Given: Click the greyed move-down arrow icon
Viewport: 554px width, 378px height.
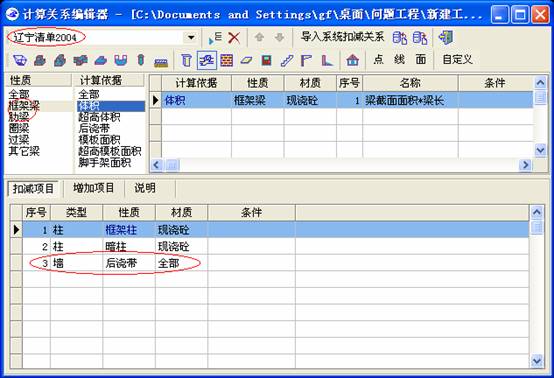Looking at the screenshot, I should tap(279, 37).
